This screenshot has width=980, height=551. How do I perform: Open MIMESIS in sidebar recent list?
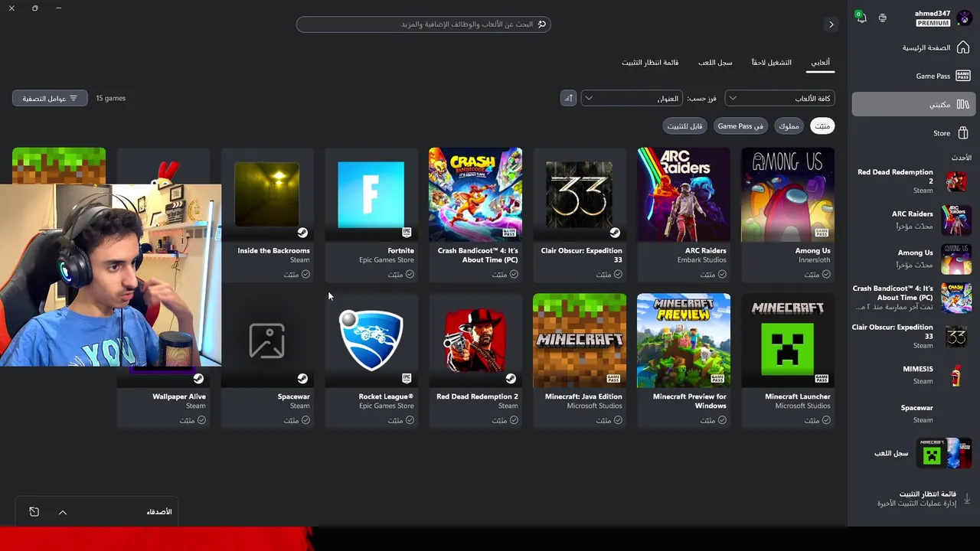(913, 375)
